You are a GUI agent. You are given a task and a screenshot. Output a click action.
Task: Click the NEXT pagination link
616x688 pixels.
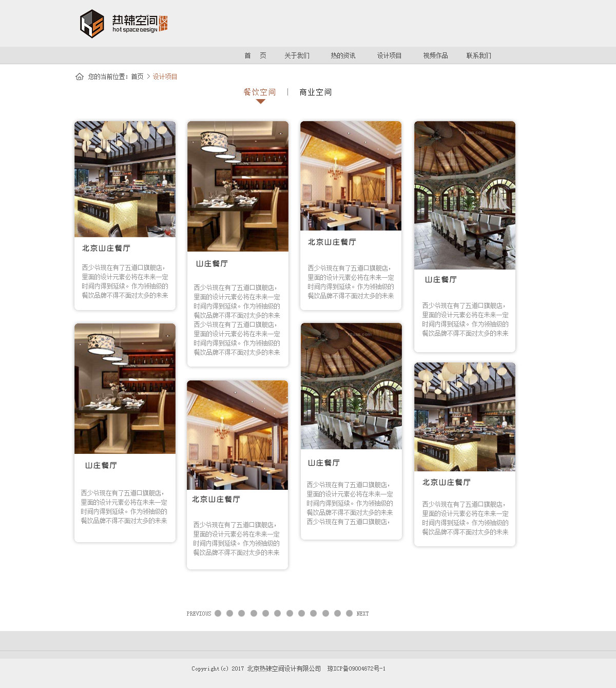pos(362,614)
